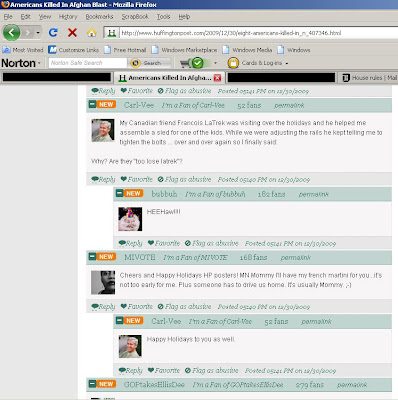This screenshot has width=398, height=400.
Task: Click the Norton Cards & Log-ins padlock icon
Action: pos(233,63)
